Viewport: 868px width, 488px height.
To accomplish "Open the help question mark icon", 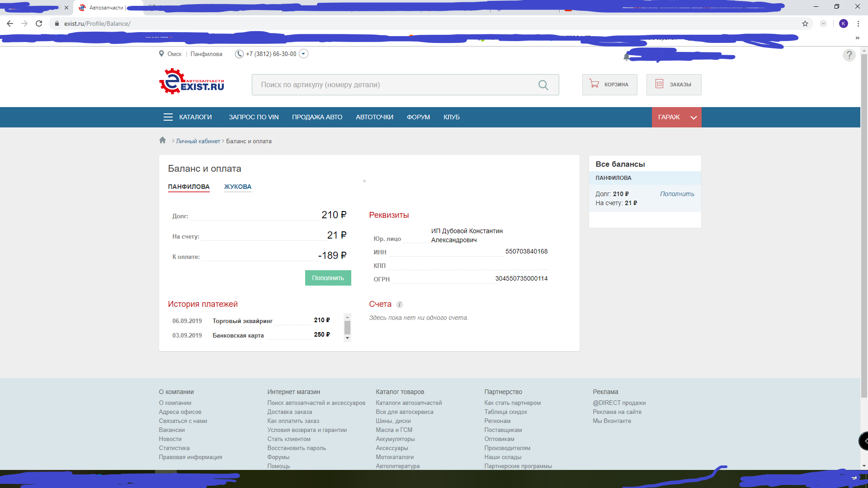I will click(849, 55).
